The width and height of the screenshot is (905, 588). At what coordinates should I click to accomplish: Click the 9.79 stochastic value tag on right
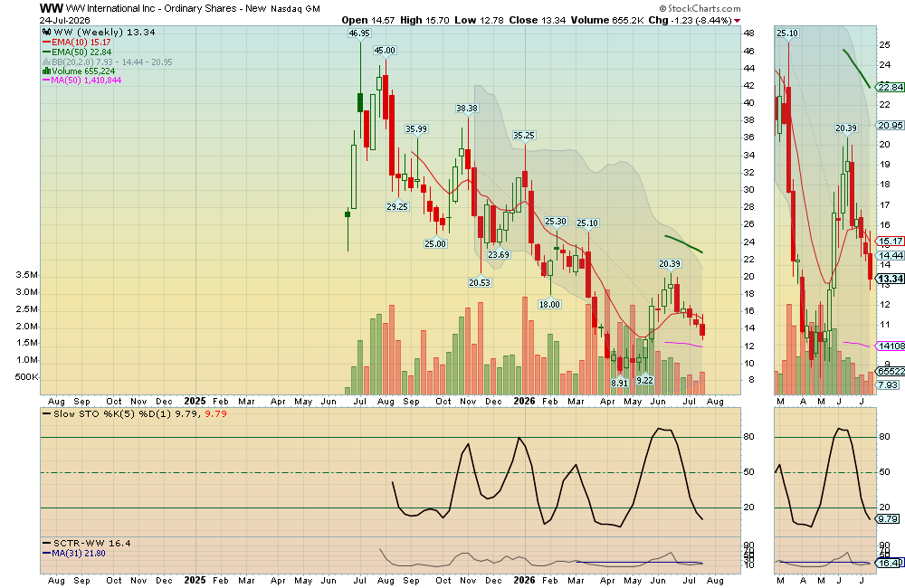click(x=889, y=518)
